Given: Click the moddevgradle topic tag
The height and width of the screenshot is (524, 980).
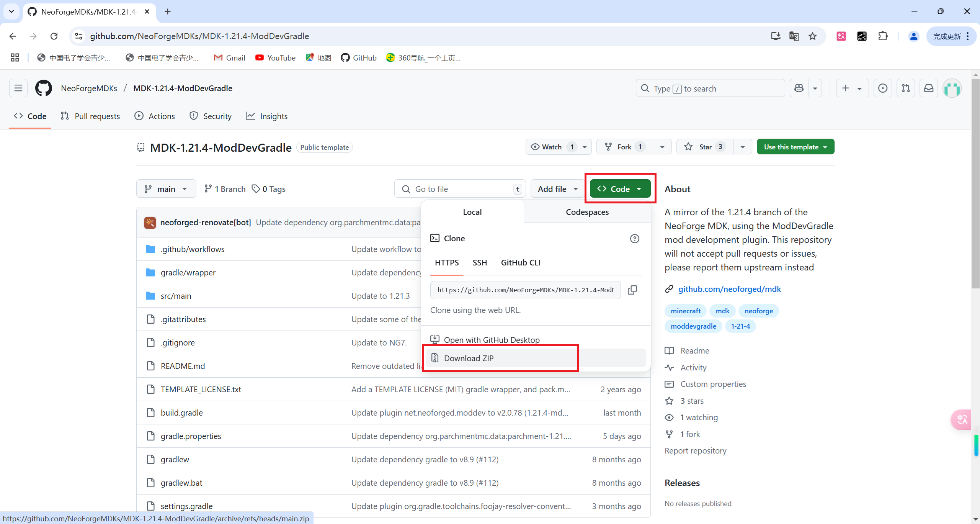Looking at the screenshot, I should tap(693, 326).
